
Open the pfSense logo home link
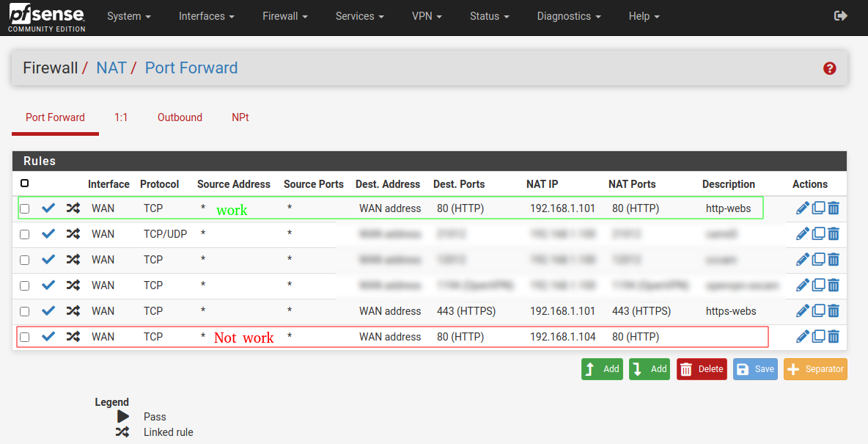[47, 18]
